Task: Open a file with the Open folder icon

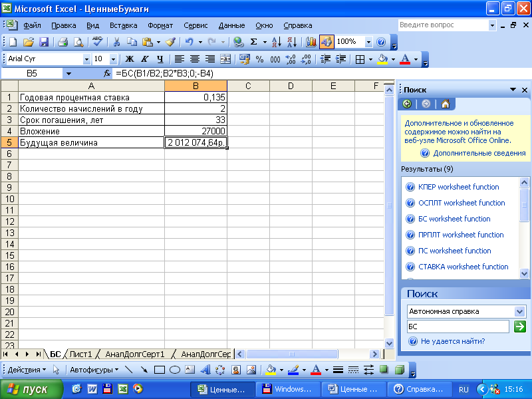Action: tap(29, 42)
